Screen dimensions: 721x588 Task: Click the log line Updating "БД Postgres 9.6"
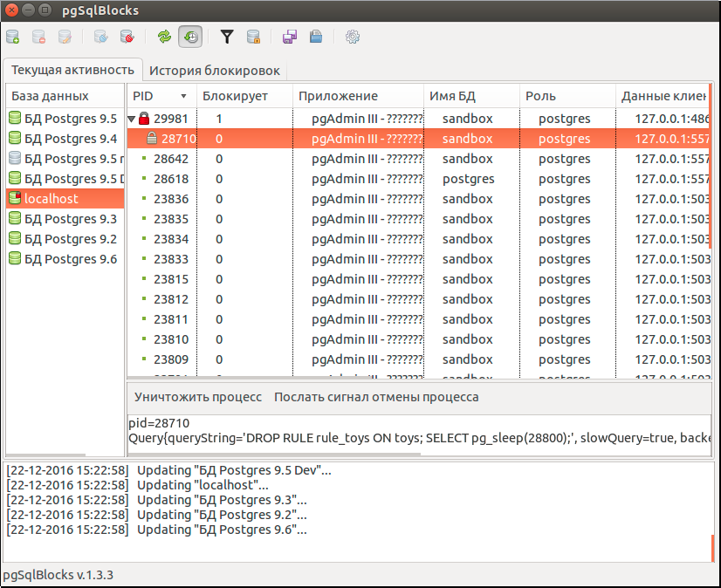157,530
